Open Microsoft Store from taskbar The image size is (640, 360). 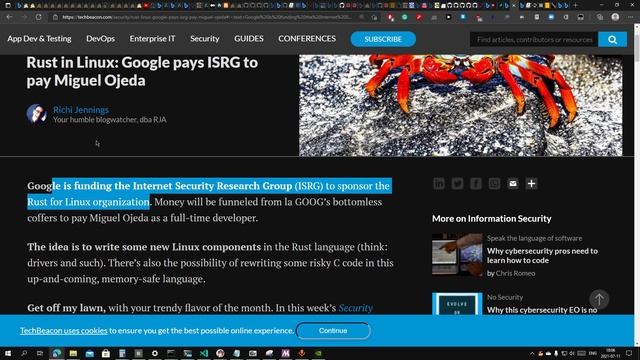(106, 353)
